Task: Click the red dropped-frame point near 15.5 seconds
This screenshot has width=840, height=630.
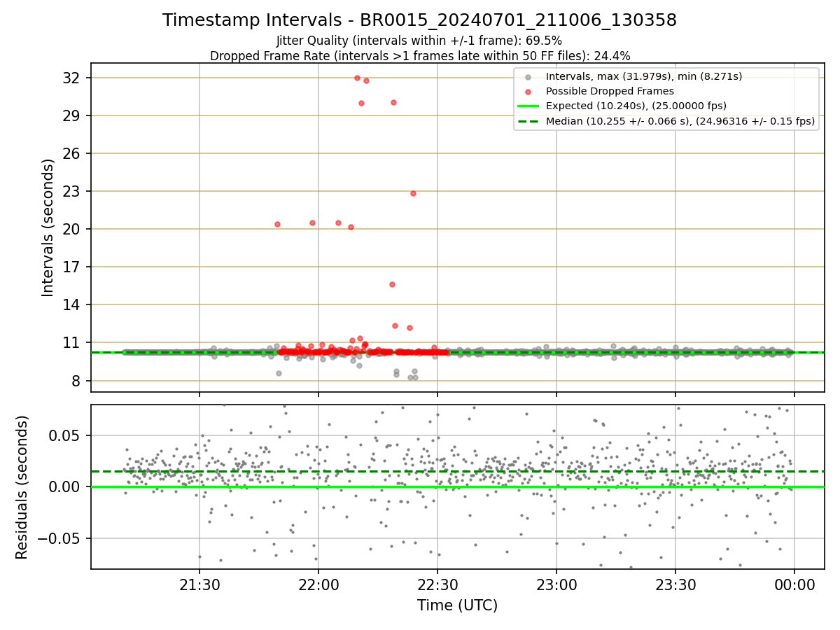Action: click(x=392, y=284)
